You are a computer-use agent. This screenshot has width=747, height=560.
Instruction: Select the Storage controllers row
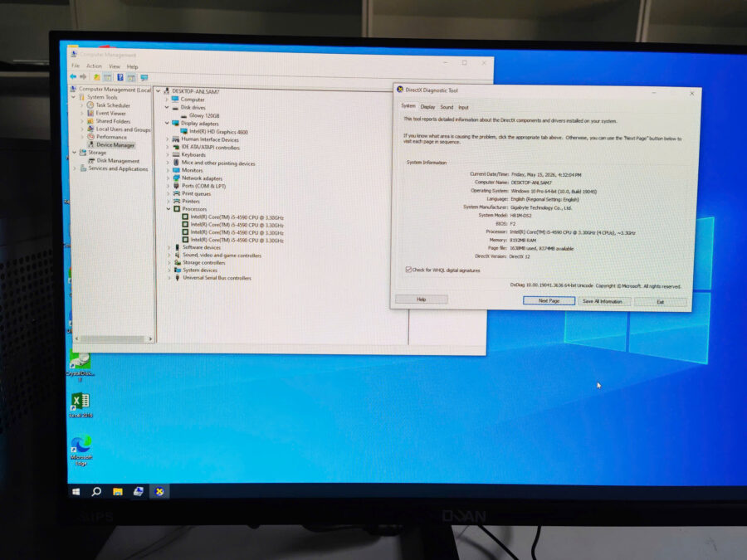[199, 262]
